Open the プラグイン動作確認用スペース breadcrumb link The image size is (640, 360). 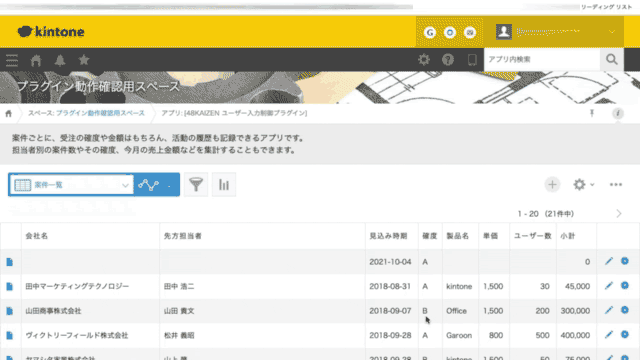(100, 113)
